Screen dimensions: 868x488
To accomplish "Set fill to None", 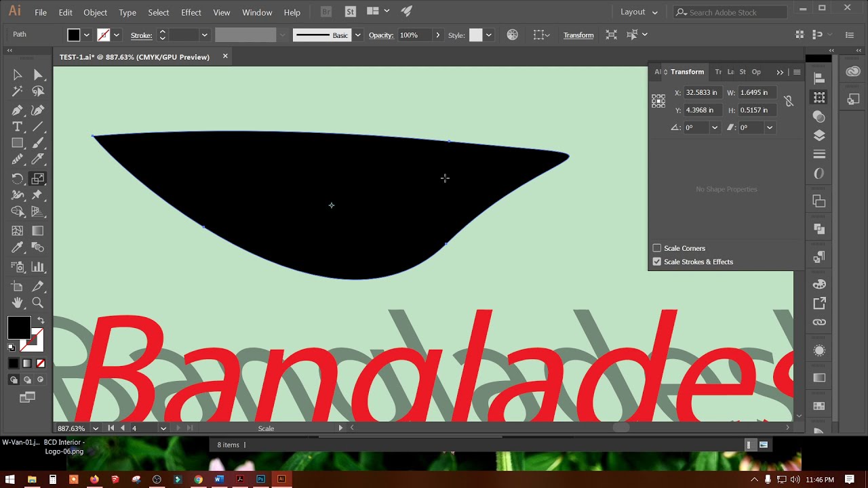I will pyautogui.click(x=40, y=363).
